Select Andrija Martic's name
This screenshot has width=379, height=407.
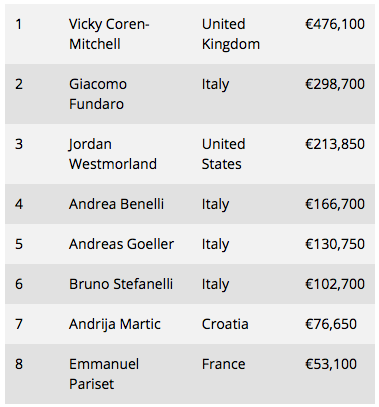115,324
